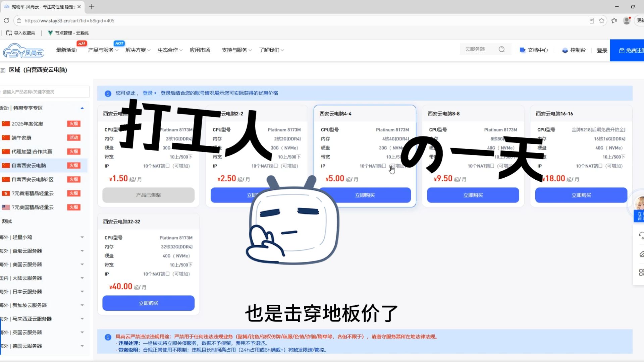This screenshot has height=362, width=644.
Task: Click the address bar URL
Action: (69, 20)
